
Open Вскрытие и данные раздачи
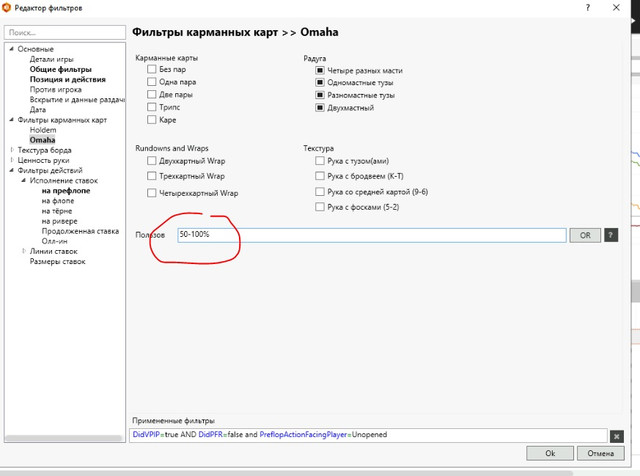click(x=77, y=100)
